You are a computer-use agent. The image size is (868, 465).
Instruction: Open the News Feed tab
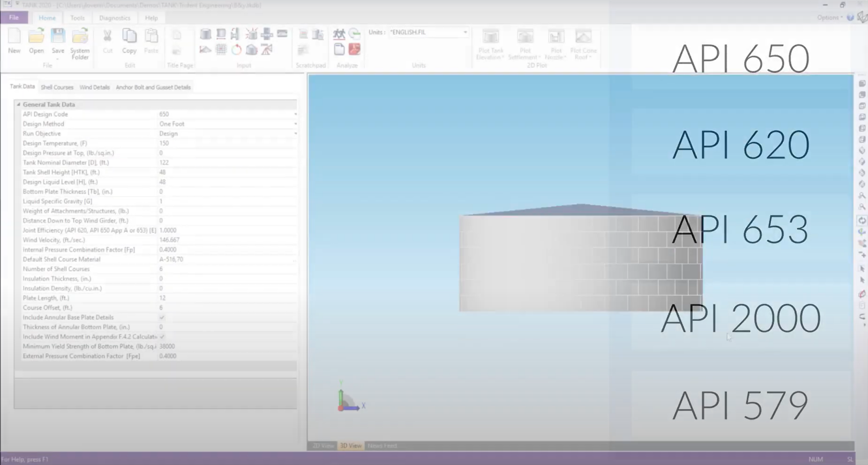(382, 446)
